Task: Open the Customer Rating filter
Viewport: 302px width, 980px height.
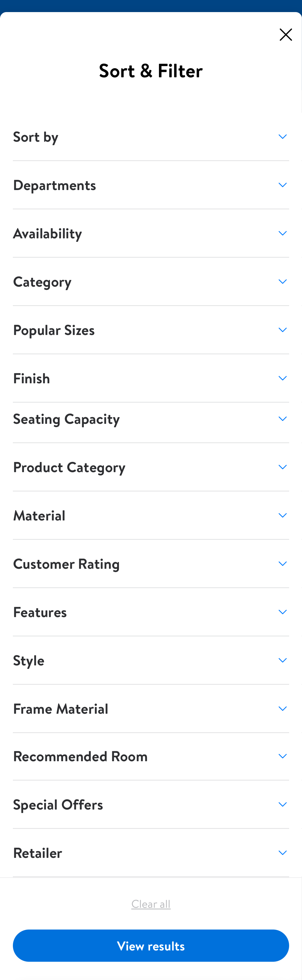Action: (x=151, y=563)
